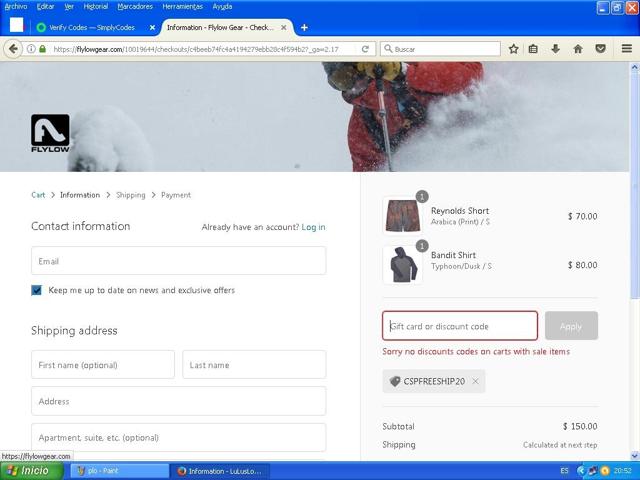Click the Buscar search box
640x480 pixels.
[440, 49]
